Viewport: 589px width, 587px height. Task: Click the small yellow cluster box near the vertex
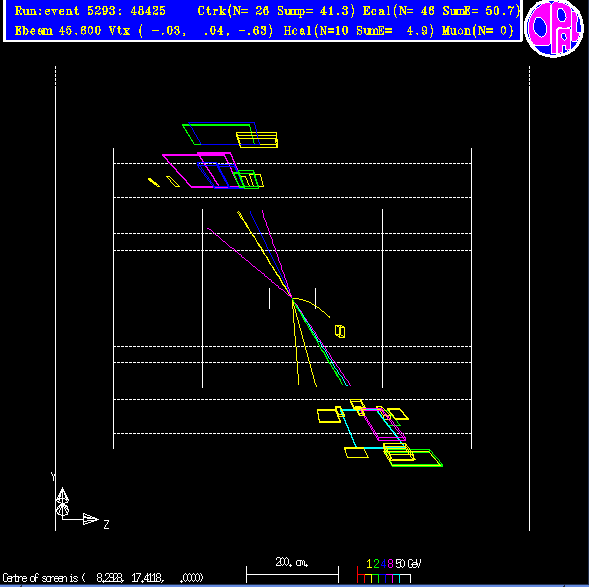click(340, 331)
